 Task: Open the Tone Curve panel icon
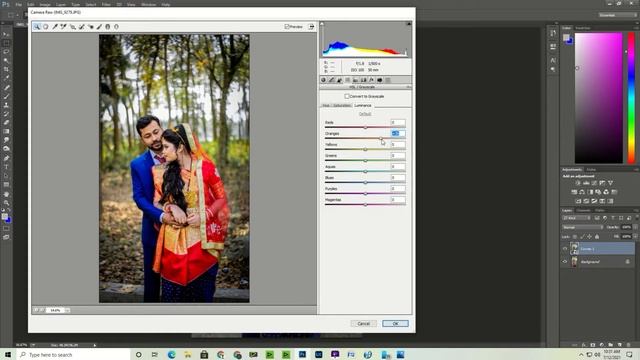331,80
